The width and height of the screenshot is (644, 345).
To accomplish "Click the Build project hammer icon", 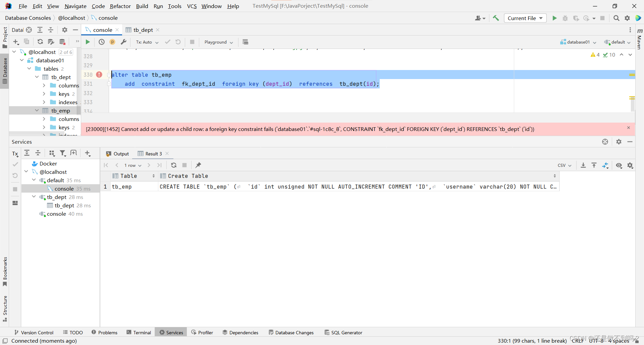I will pos(496,18).
